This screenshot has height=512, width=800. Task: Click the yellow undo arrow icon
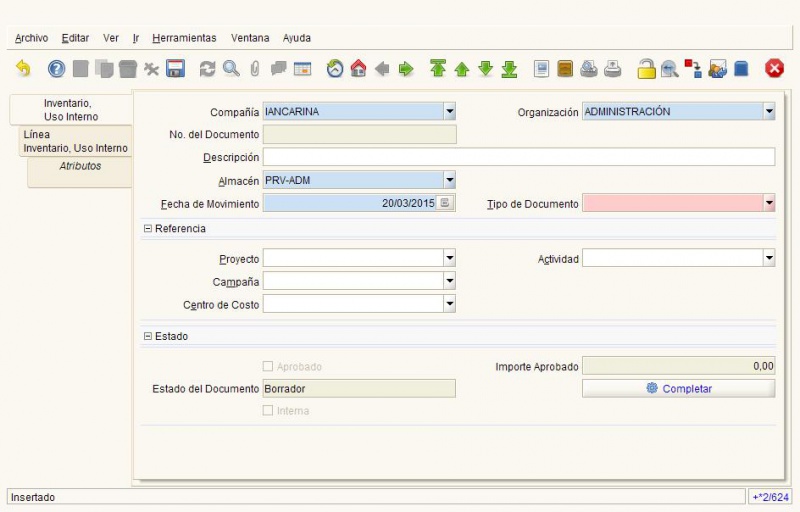click(x=23, y=68)
